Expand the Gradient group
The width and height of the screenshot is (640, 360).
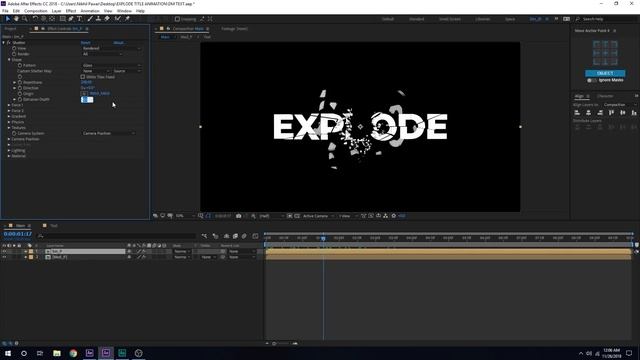(9, 117)
